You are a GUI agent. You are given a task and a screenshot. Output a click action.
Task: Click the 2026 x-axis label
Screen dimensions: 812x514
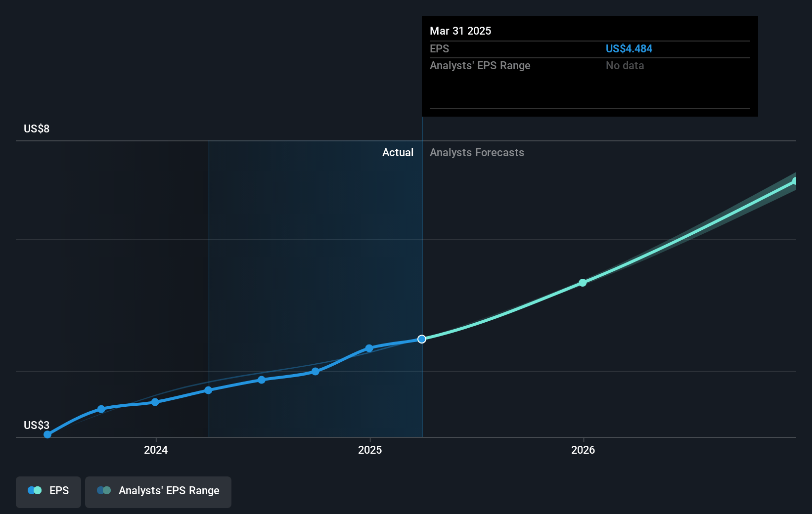point(583,450)
